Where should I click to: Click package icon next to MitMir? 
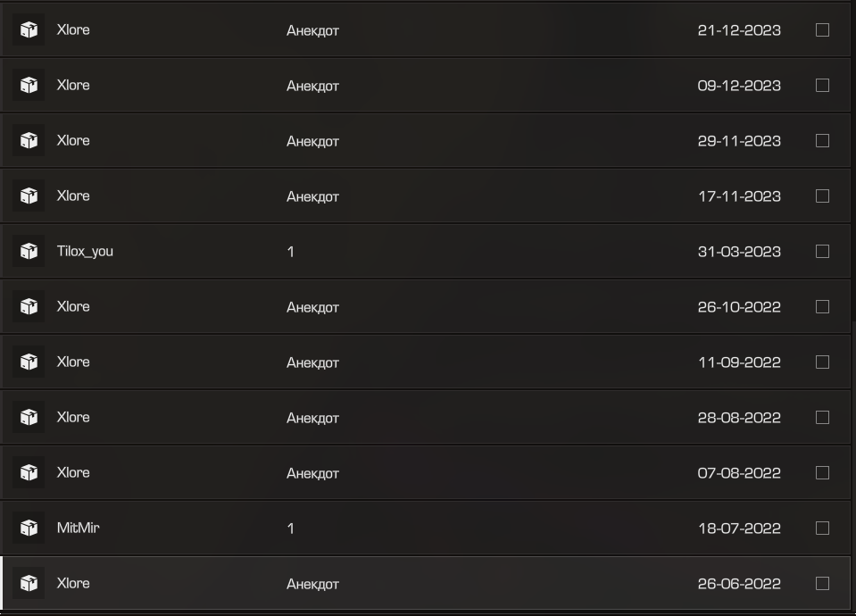(x=29, y=528)
